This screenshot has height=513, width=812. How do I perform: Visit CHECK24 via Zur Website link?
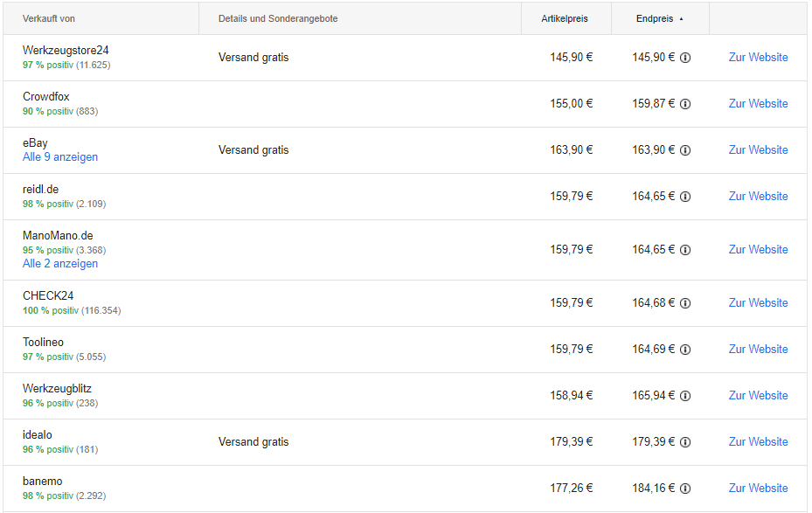click(x=758, y=303)
